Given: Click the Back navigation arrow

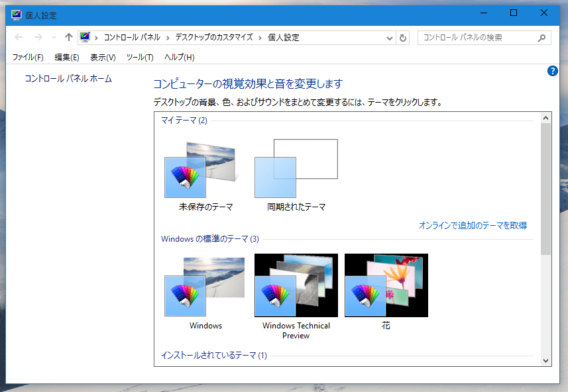Looking at the screenshot, I should pyautogui.click(x=19, y=37).
